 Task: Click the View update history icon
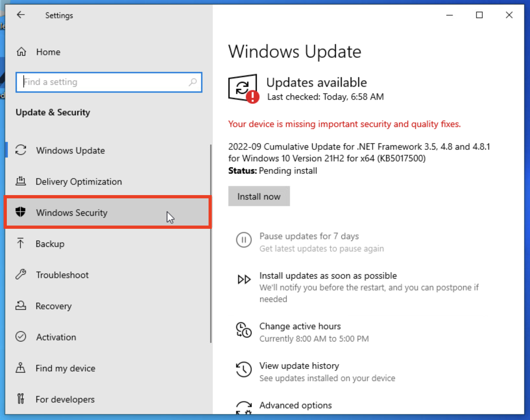click(x=244, y=369)
